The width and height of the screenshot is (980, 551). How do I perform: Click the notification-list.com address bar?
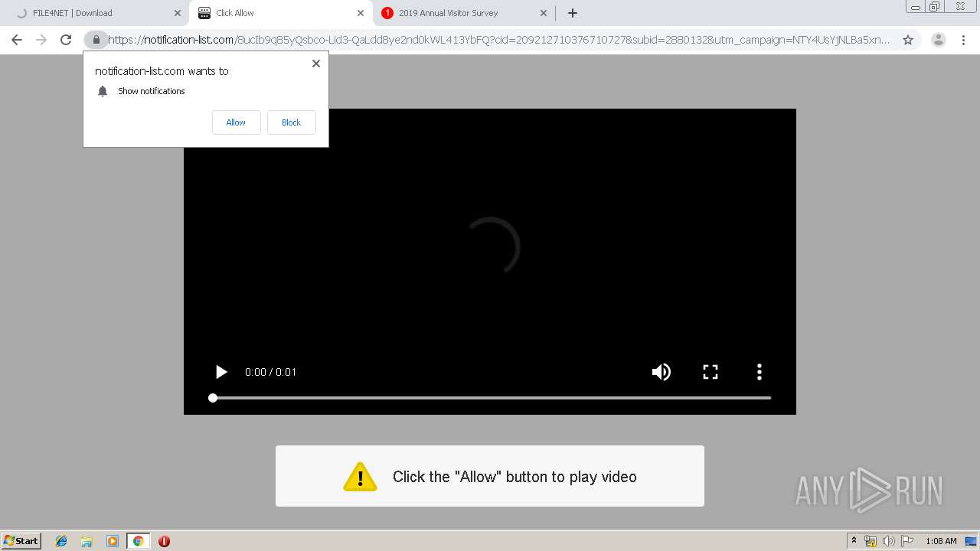tap(498, 40)
